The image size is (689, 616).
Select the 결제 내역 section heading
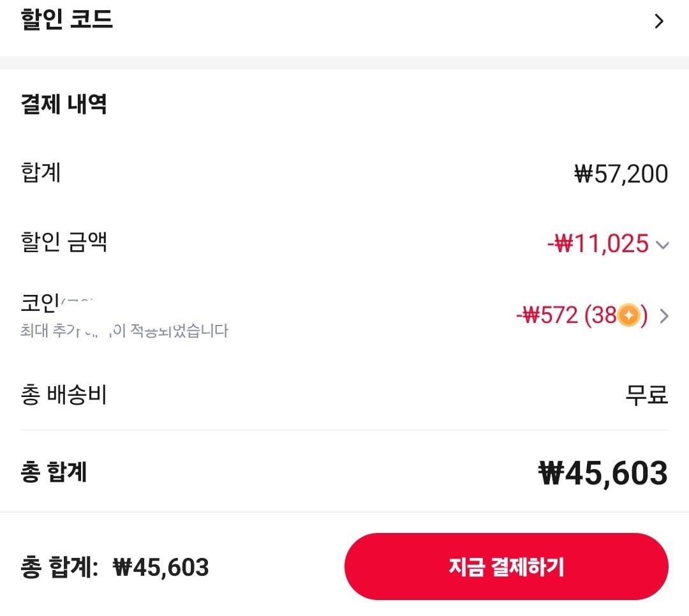(64, 104)
